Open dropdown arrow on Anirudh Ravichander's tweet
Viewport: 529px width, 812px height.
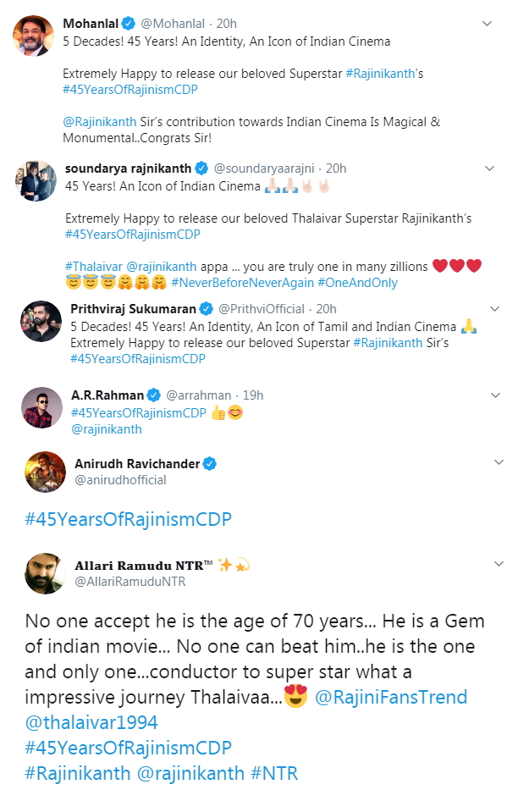(499, 462)
